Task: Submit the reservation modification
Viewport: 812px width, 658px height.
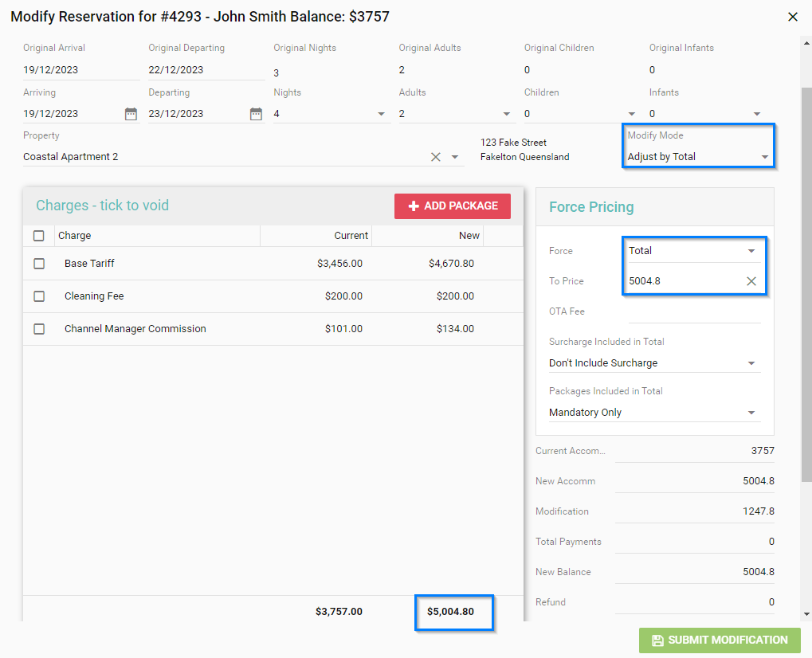Action: [x=719, y=640]
